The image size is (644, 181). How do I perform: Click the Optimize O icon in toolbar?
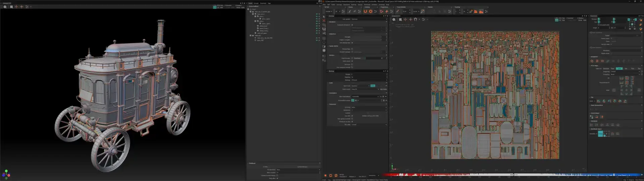coord(371,11)
